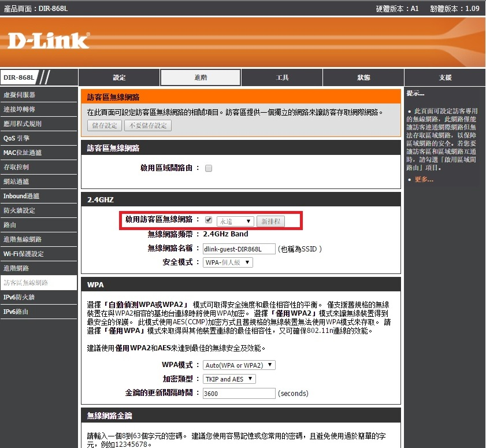
Task: Focus the 金鑰的更新間隔時間 input field
Action: pos(239,393)
